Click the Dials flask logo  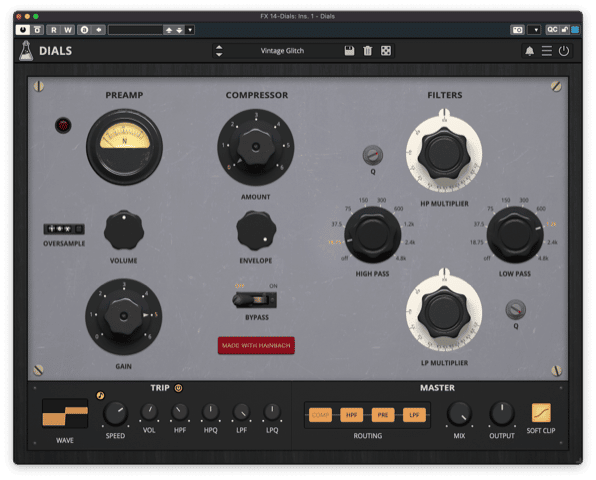(26, 51)
